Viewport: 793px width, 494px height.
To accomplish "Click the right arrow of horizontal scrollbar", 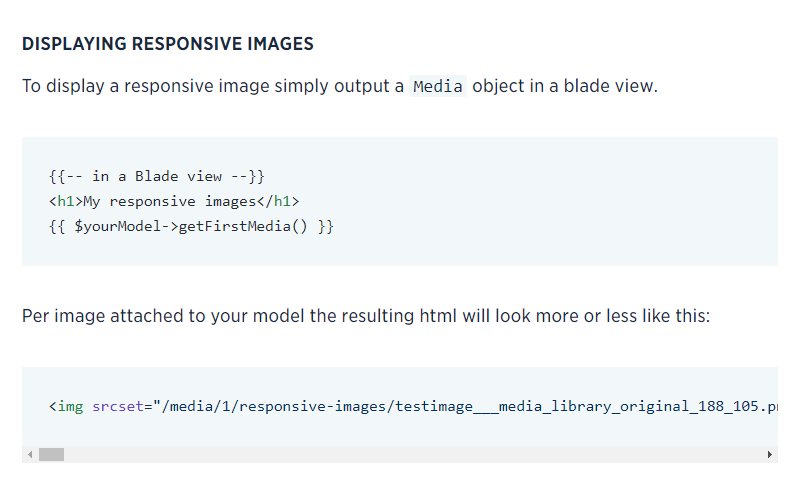I will pos(769,455).
